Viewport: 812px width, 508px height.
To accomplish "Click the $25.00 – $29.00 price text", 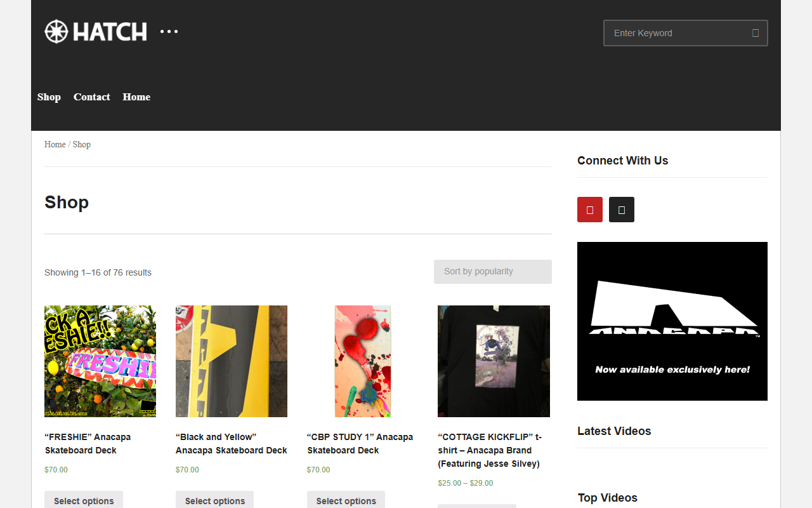I will point(465,483).
